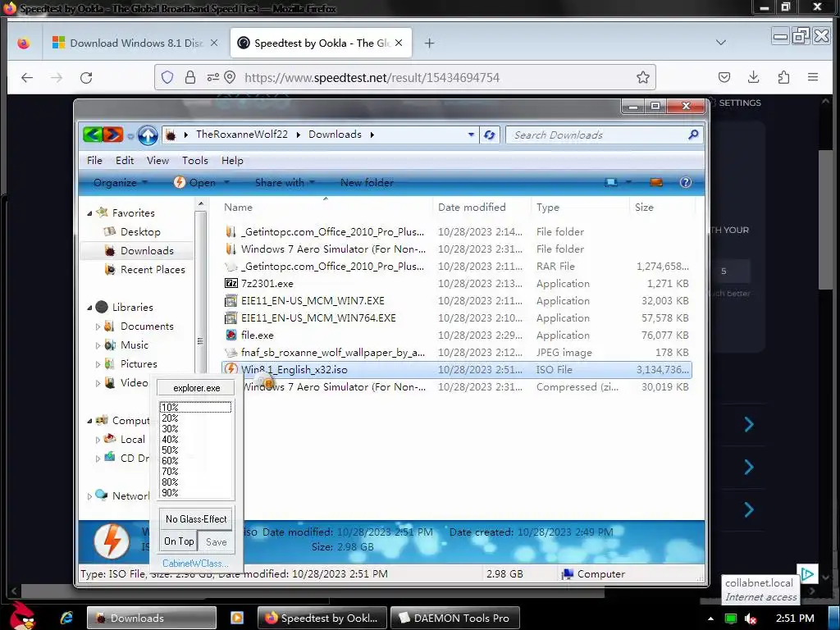840x630 pixels.
Task: Click the media player taskbar icon
Action: (237, 618)
